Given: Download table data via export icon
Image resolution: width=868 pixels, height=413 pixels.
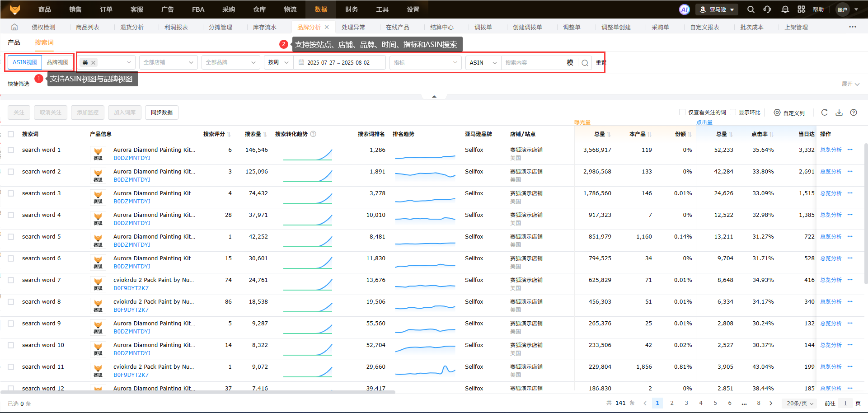Looking at the screenshot, I should pyautogui.click(x=839, y=113).
